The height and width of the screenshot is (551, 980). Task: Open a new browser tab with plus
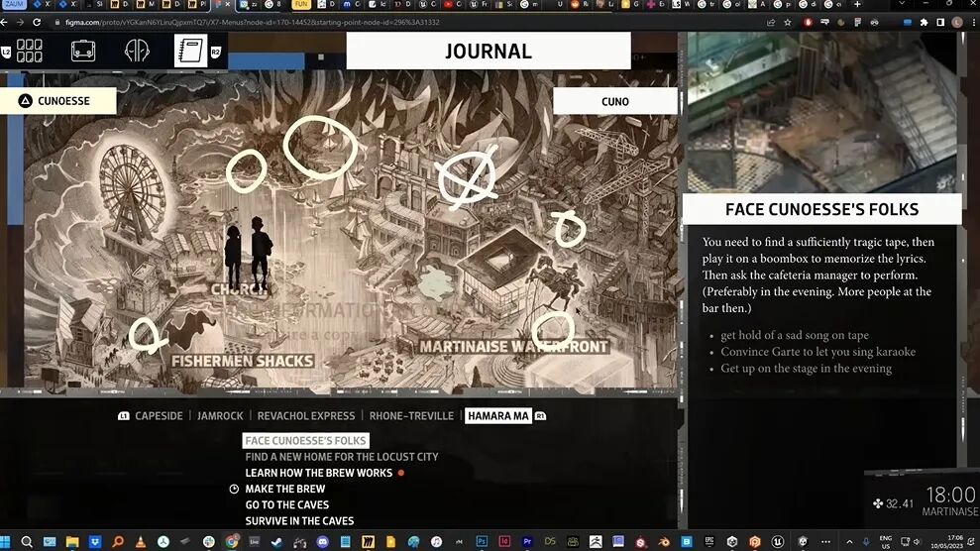tap(857, 4)
